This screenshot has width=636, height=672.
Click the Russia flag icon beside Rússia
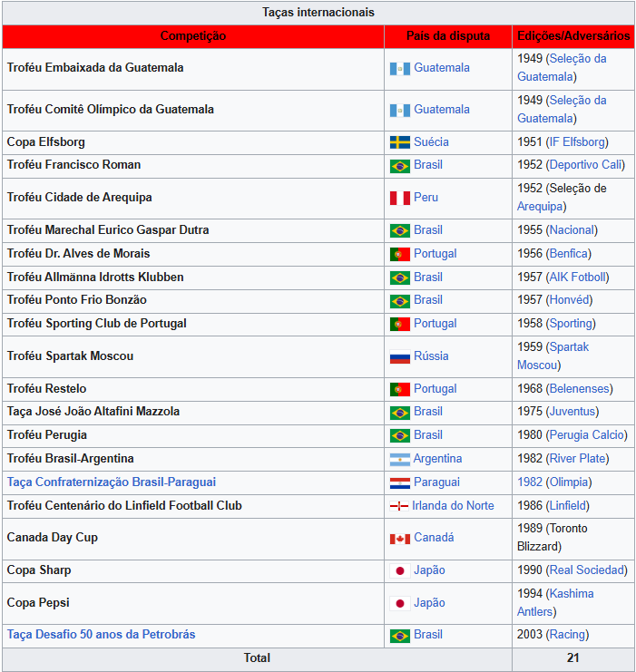400,356
